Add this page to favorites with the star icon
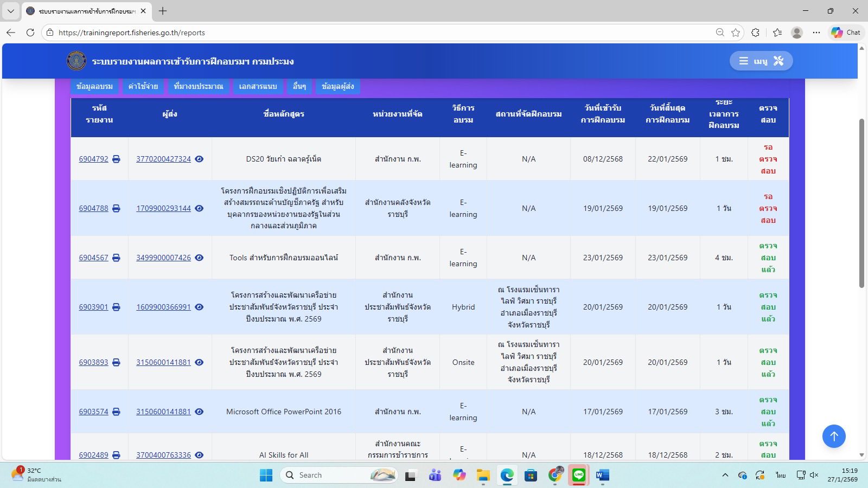Viewport: 868px width, 488px height. (736, 33)
